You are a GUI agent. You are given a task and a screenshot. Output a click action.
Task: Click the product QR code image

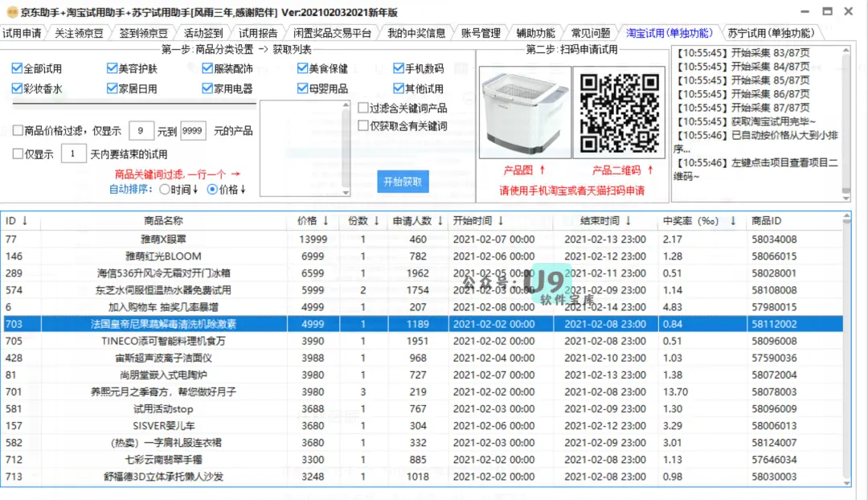pos(620,113)
